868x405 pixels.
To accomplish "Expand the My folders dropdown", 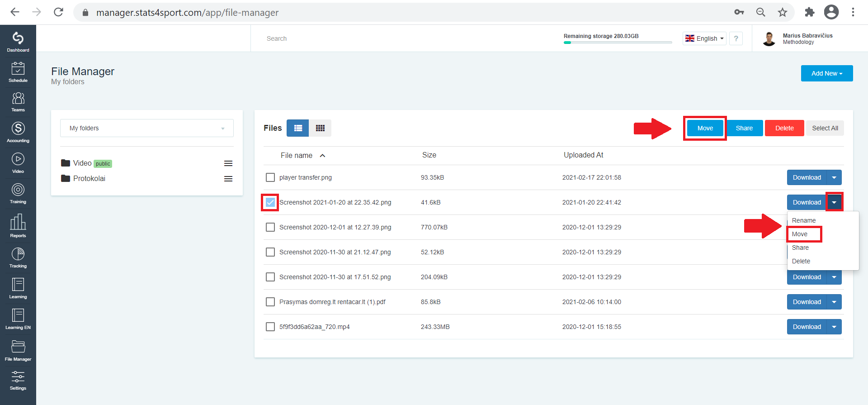I will tap(147, 128).
